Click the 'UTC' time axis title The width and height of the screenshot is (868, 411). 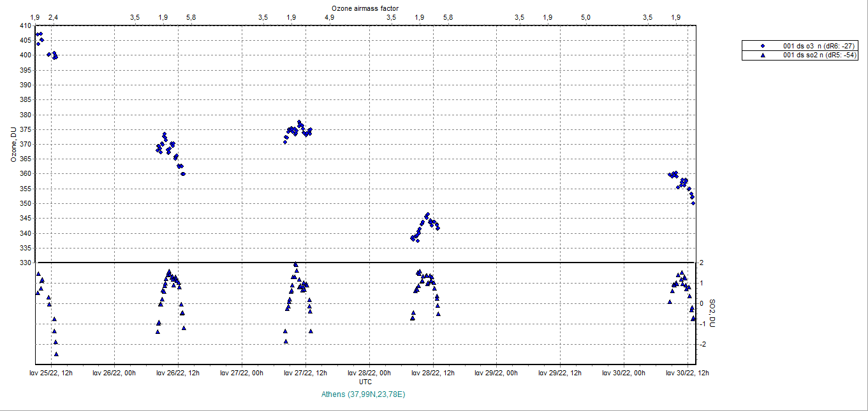[365, 382]
